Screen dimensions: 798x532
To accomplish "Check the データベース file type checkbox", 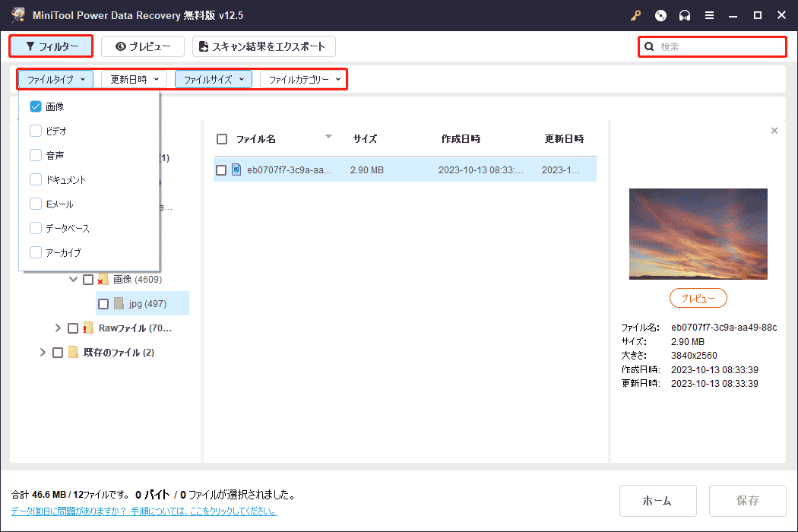I will 36,228.
